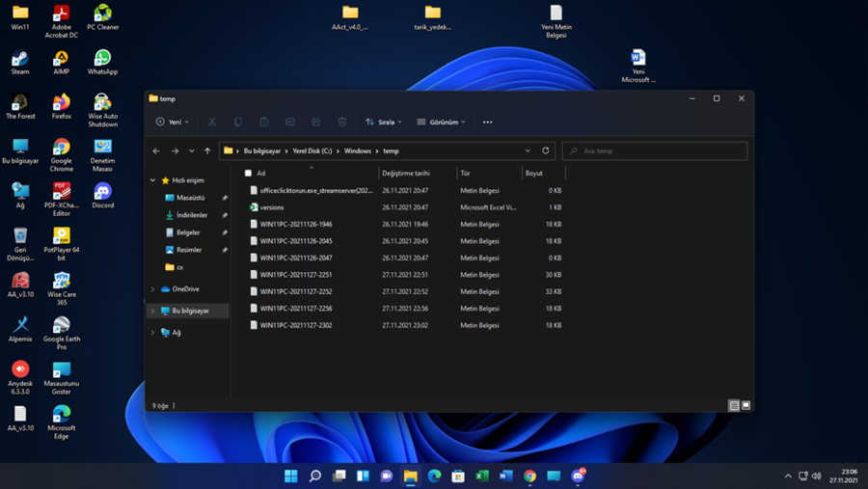The width and height of the screenshot is (868, 489).
Task: Launch Excel from the taskbar
Action: point(482,475)
